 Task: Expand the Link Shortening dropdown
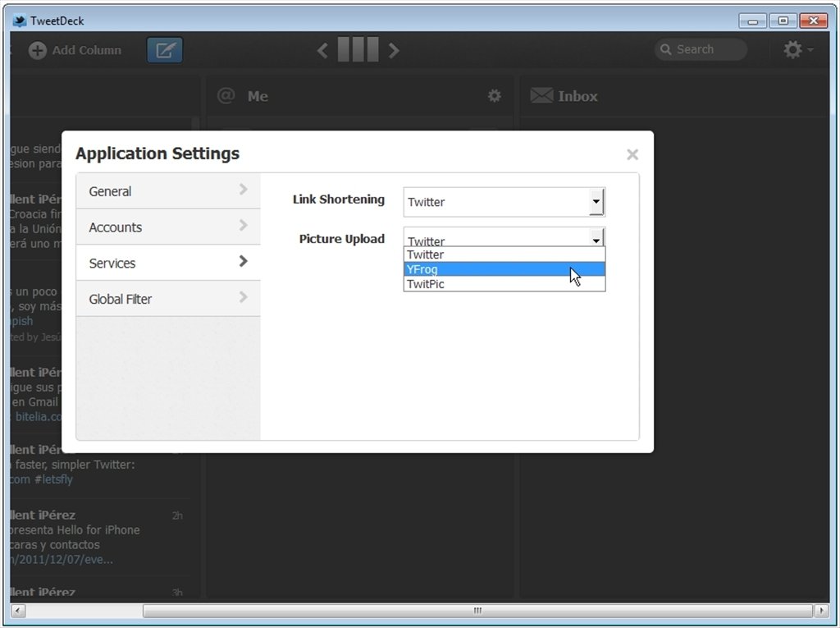point(504,202)
